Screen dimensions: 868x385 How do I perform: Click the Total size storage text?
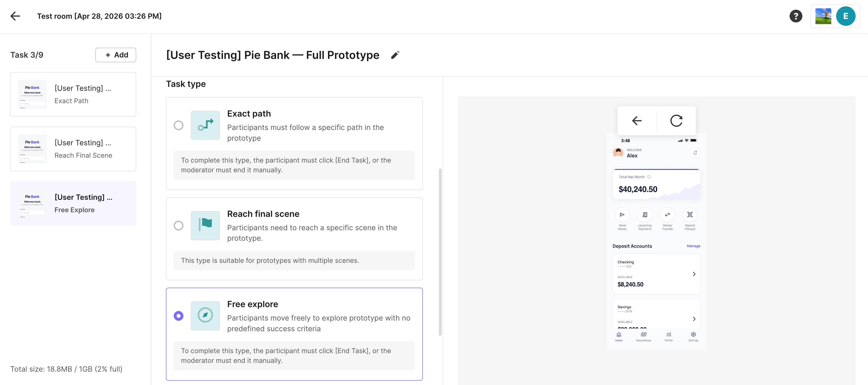click(66, 369)
